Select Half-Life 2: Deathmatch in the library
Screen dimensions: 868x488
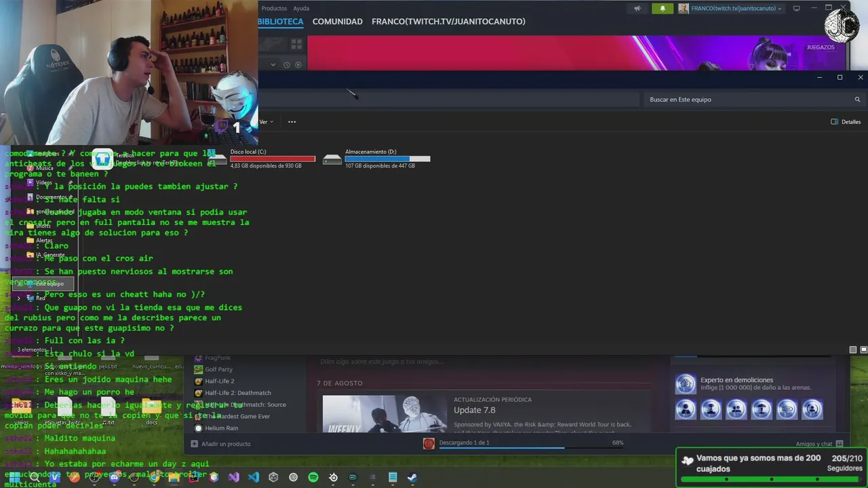(x=237, y=393)
